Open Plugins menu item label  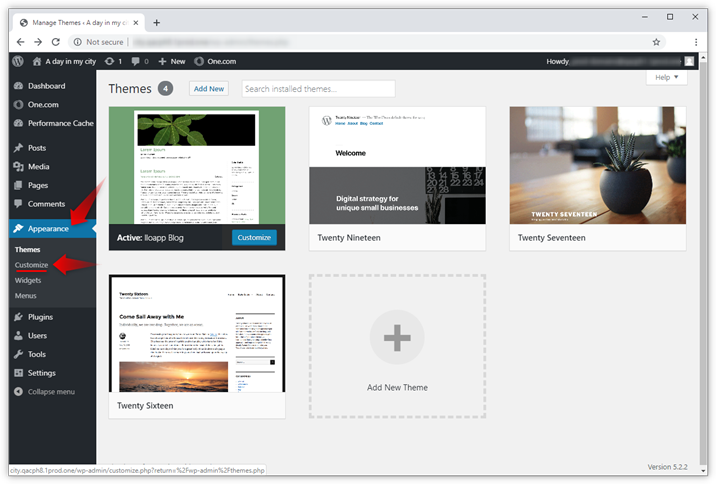[x=40, y=317]
